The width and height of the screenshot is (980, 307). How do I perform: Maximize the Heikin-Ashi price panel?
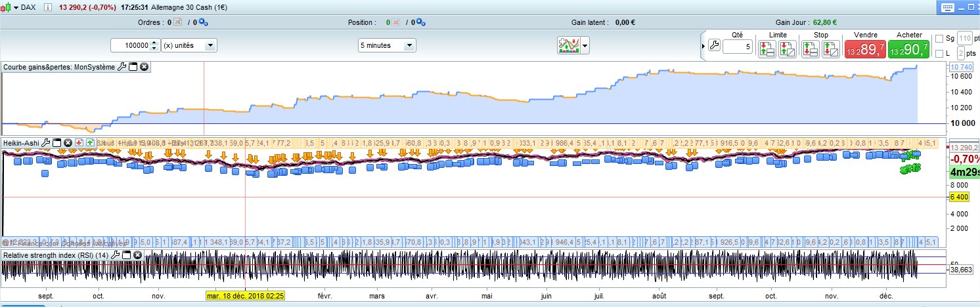click(58, 142)
